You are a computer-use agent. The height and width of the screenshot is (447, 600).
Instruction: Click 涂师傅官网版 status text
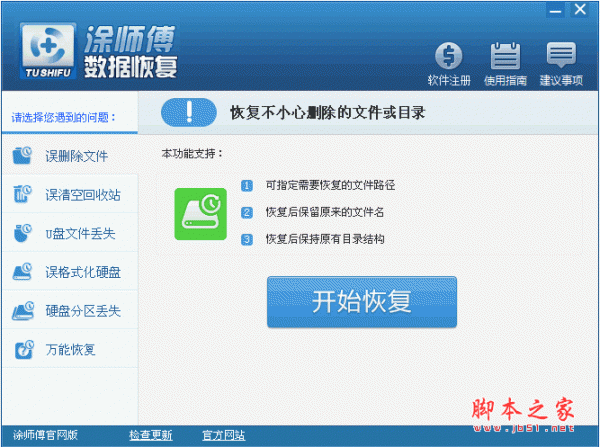pos(45,435)
